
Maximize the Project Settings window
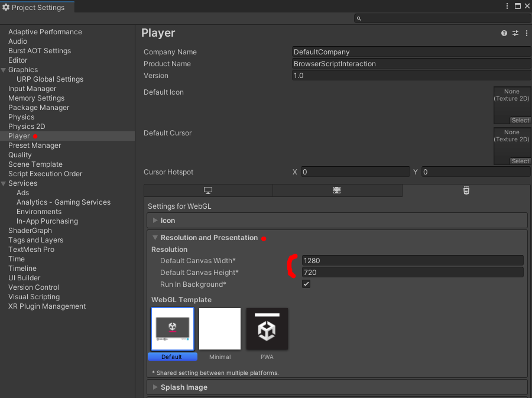(518, 6)
